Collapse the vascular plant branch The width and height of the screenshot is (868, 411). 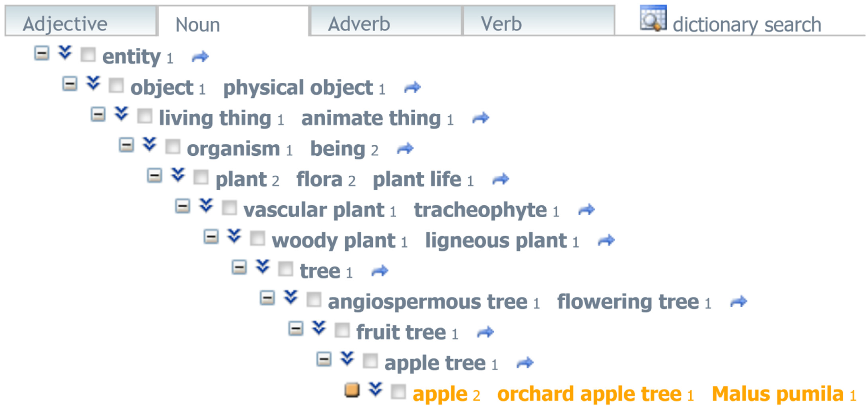183,206
